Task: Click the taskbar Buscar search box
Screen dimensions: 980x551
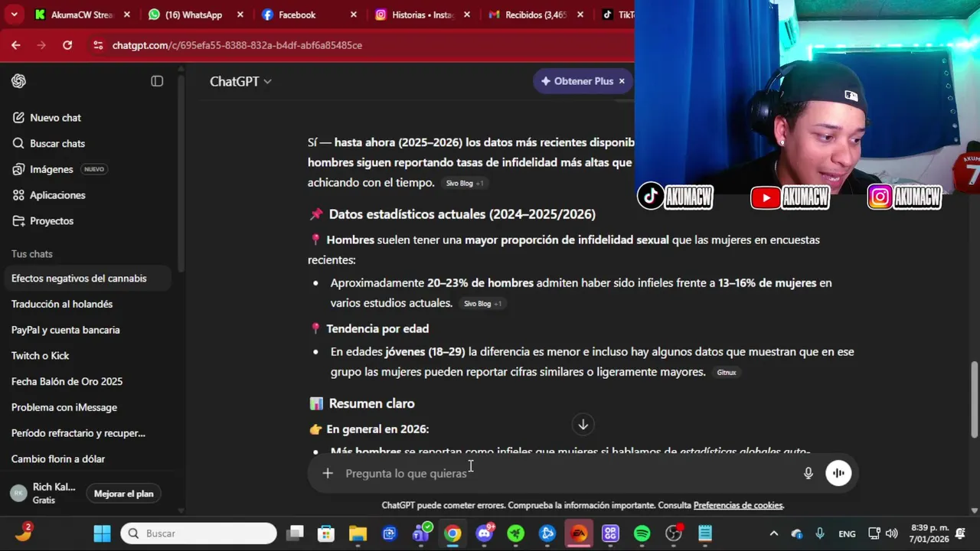Action: click(198, 533)
